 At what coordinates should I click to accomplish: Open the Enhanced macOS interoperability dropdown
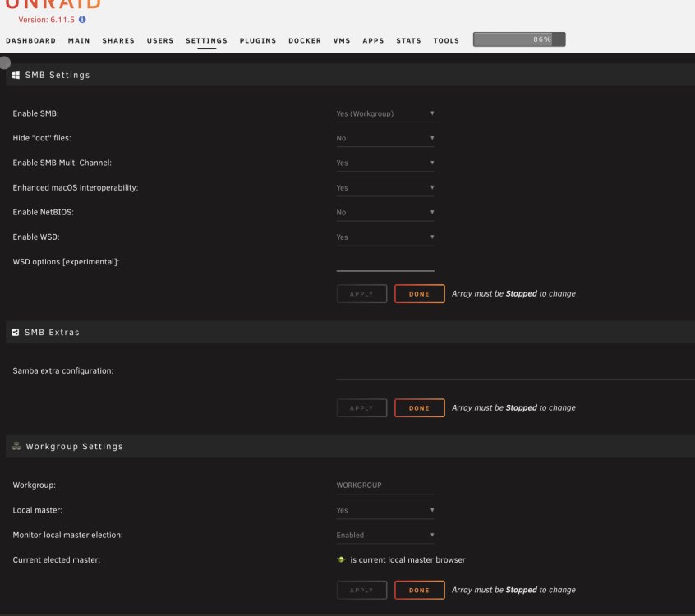(385, 188)
